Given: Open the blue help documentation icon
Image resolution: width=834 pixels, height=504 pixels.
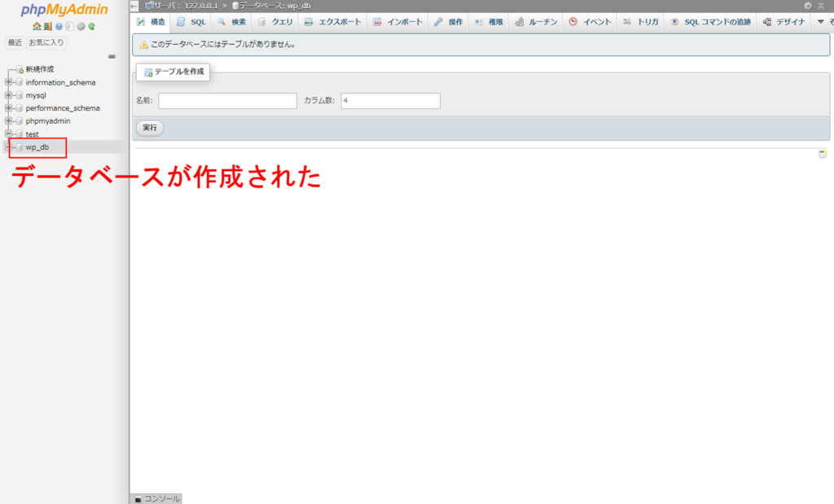Looking at the screenshot, I should click(59, 27).
